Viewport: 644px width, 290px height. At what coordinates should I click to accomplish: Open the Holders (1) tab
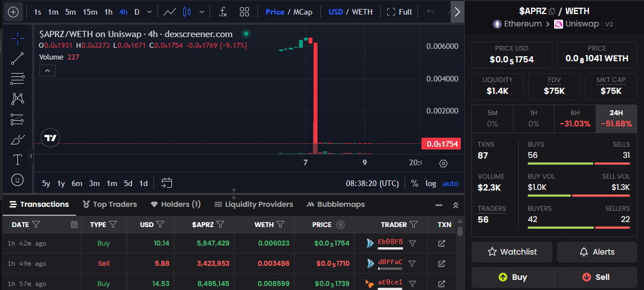pos(175,204)
